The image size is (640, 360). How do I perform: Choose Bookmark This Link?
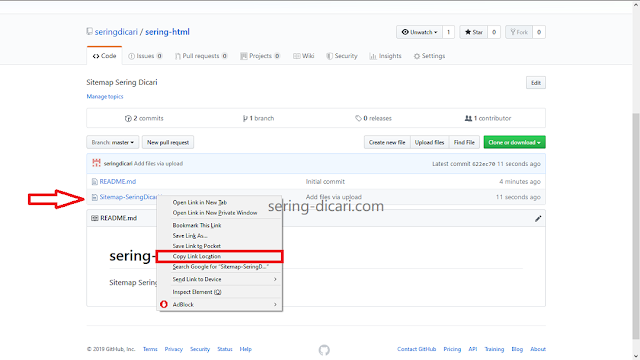[220, 225]
